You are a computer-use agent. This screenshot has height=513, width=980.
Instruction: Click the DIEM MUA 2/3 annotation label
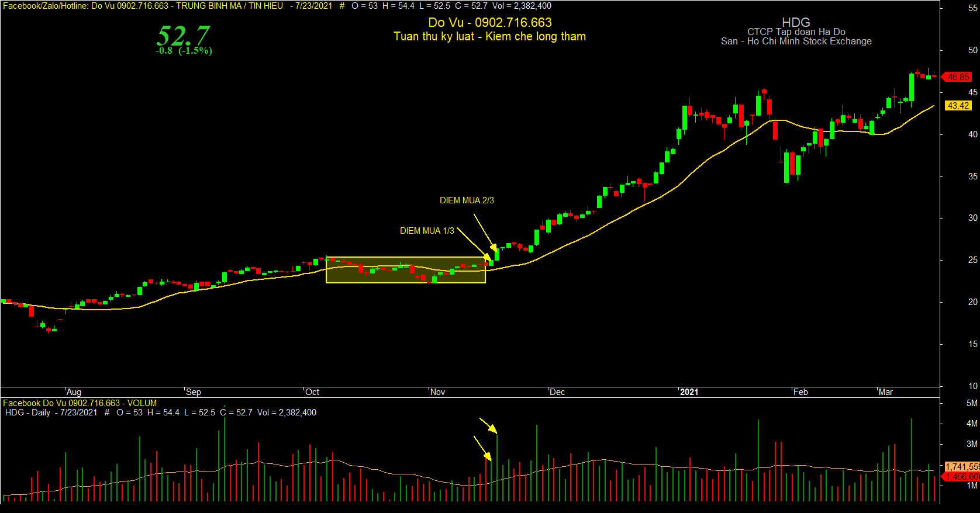point(467,200)
